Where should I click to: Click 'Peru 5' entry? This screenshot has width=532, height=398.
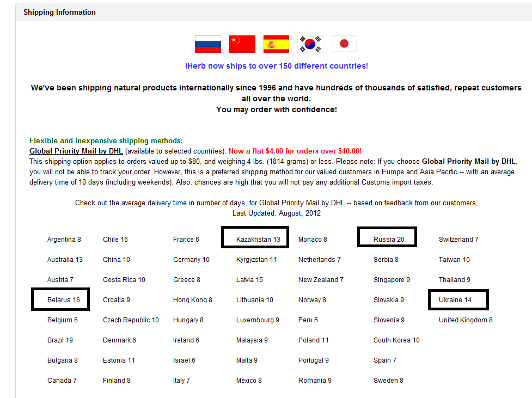tap(308, 320)
